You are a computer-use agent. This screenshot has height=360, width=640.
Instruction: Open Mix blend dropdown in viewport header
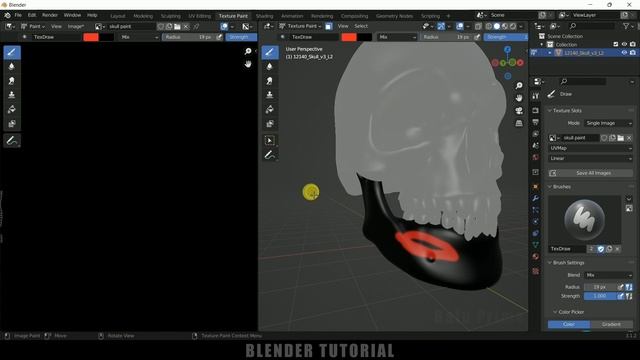point(397,37)
